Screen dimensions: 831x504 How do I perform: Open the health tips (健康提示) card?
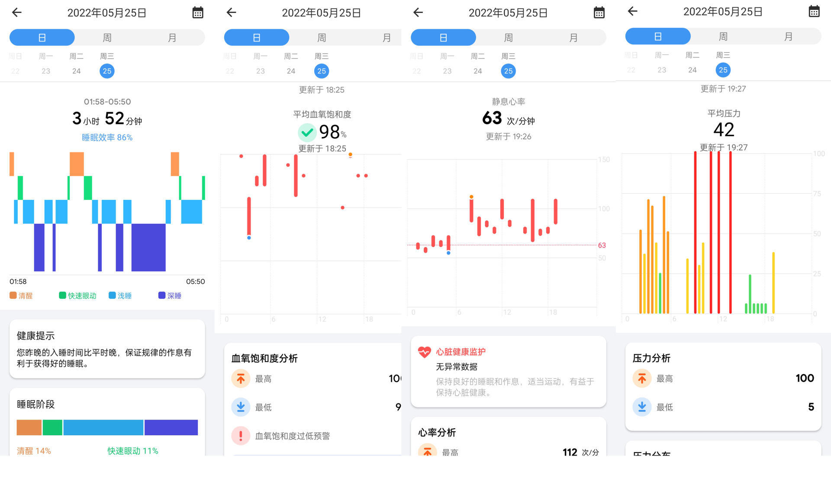click(107, 349)
